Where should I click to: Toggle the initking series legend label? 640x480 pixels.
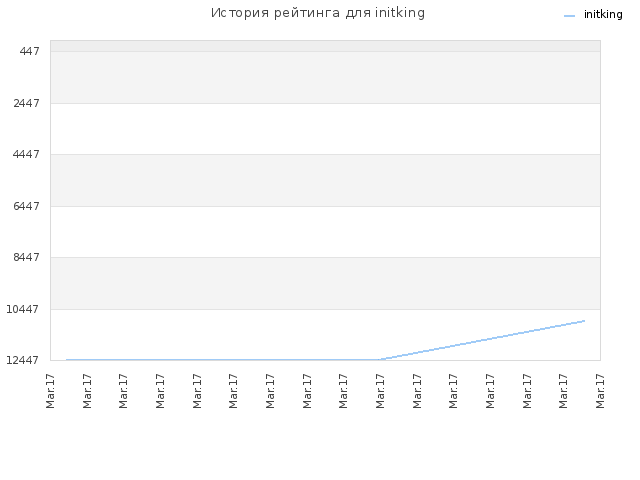[603, 15]
